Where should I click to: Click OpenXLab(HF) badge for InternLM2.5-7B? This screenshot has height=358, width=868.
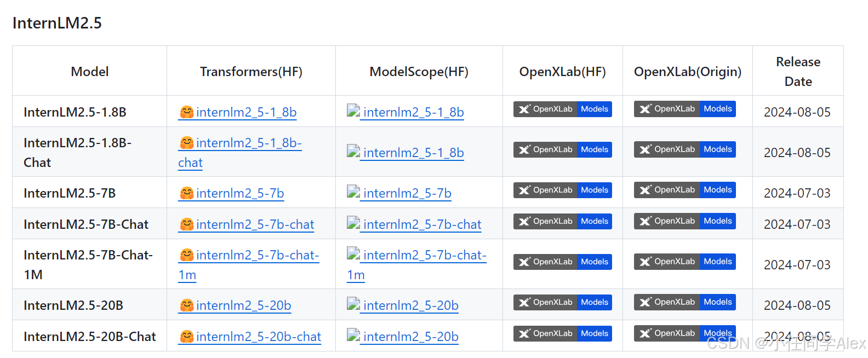click(563, 190)
